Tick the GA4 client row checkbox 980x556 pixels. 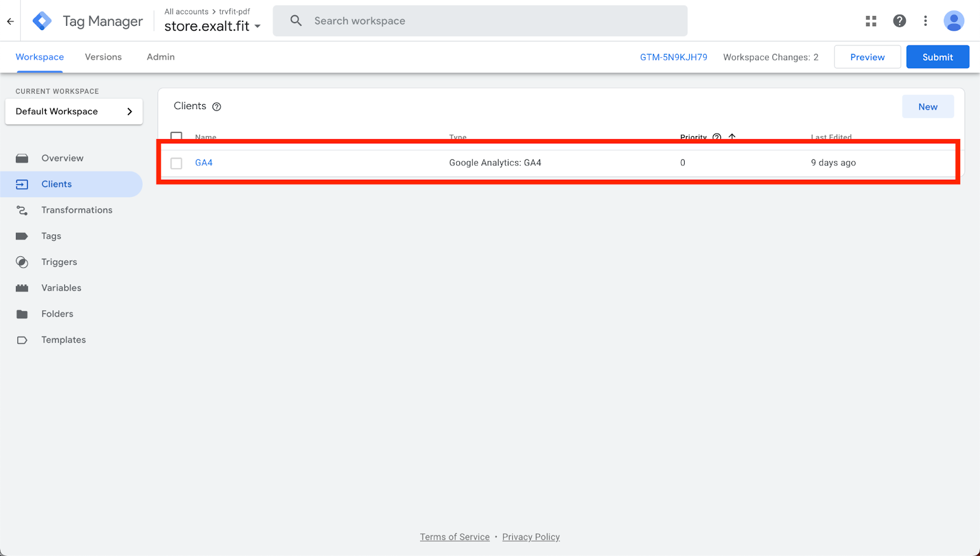click(176, 163)
